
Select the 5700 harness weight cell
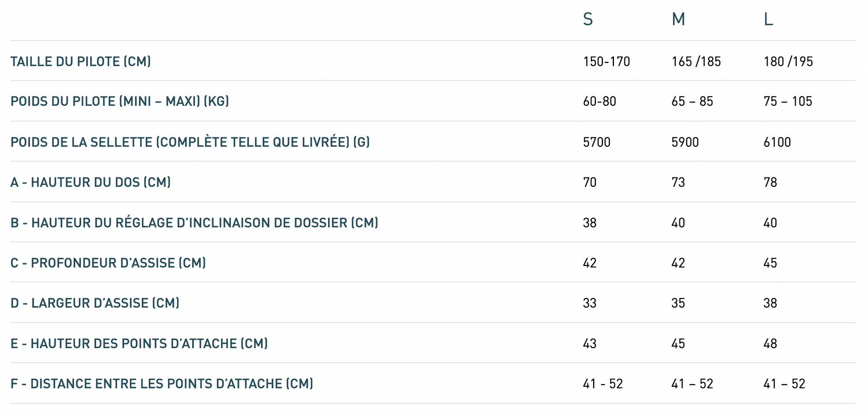597,142
